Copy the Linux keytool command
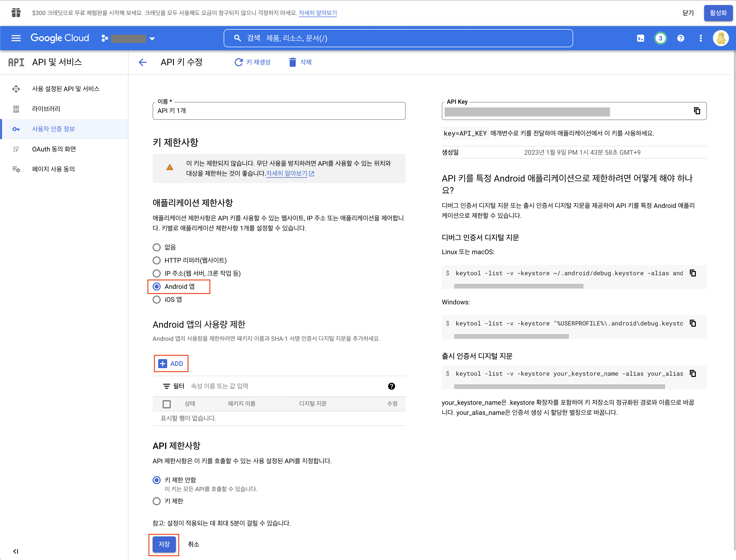 pos(693,273)
